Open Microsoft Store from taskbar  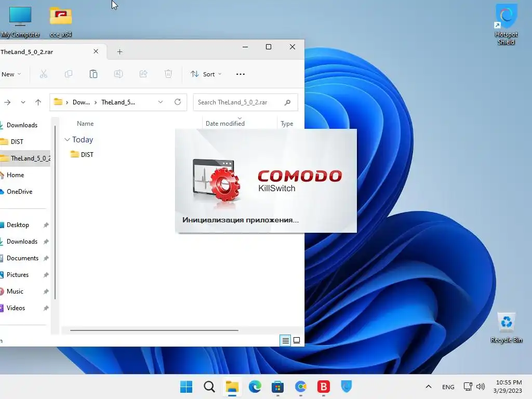pyautogui.click(x=277, y=387)
